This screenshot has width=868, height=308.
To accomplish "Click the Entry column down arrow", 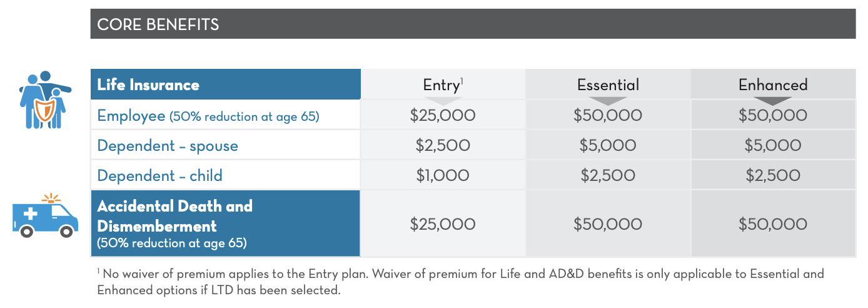I will [x=443, y=101].
